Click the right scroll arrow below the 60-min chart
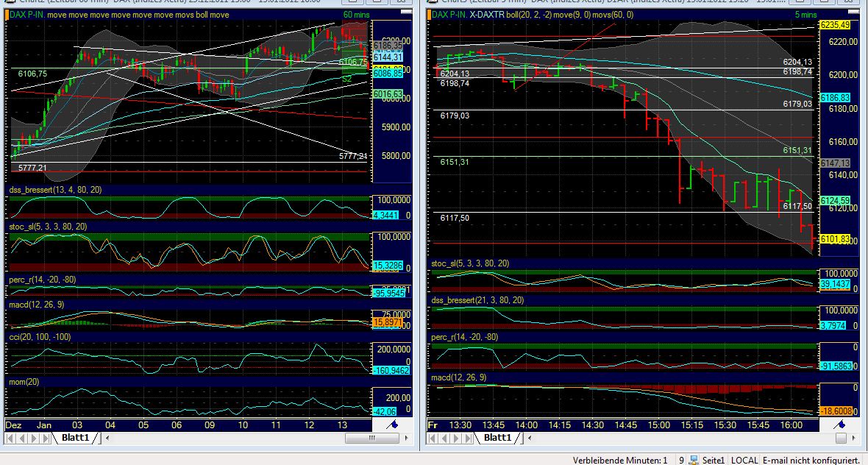The image size is (868, 465). click(407, 437)
